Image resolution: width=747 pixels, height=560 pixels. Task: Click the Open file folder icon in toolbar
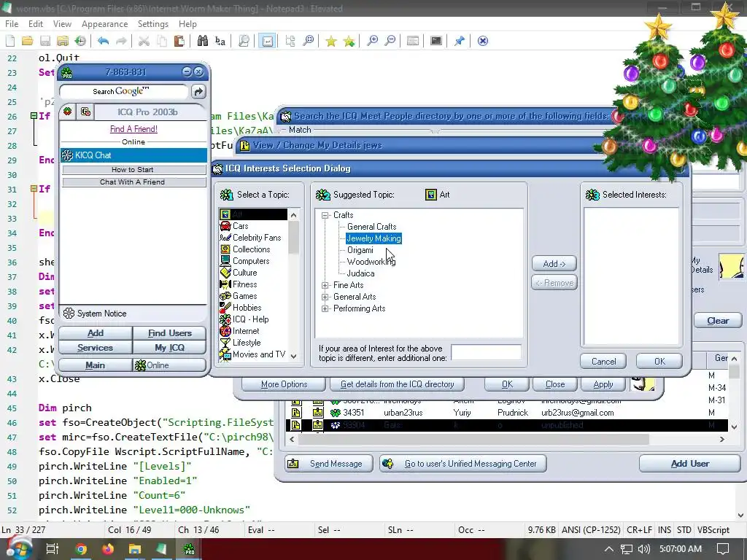click(28, 41)
